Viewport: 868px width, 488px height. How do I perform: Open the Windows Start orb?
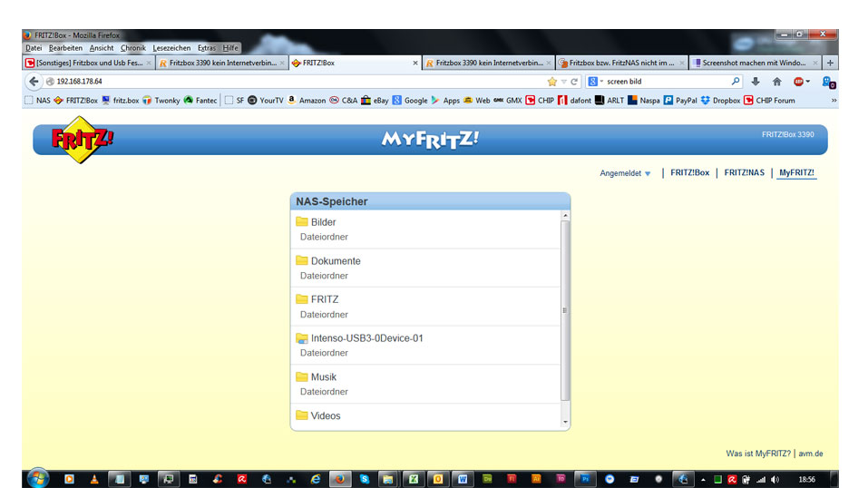(38, 479)
